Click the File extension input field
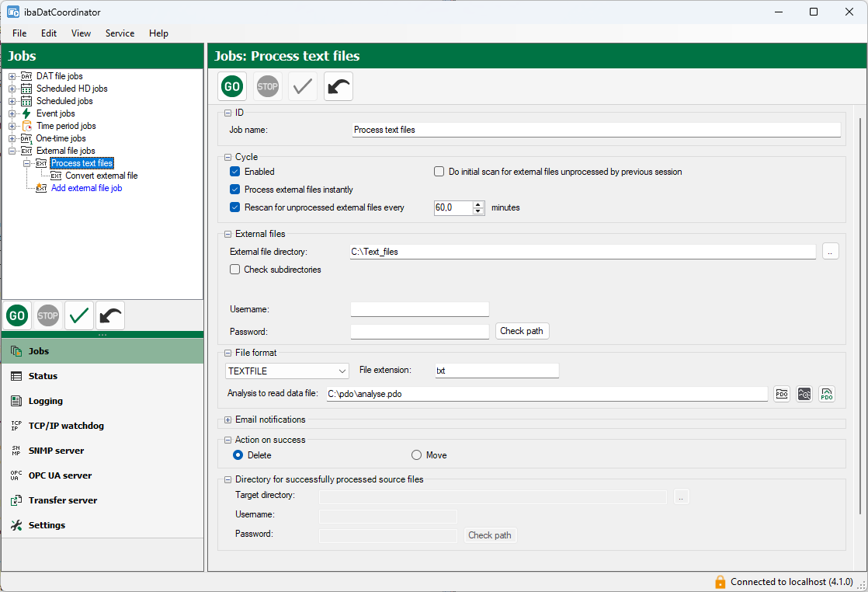The height and width of the screenshot is (592, 868). [x=497, y=371]
